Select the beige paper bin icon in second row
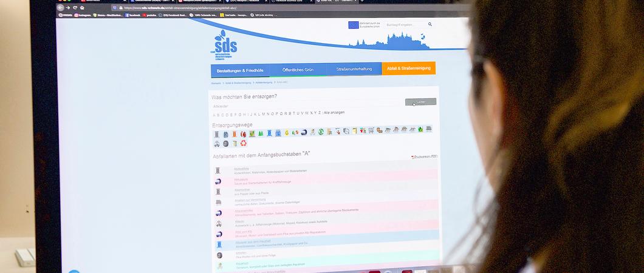The image size is (644, 273). pos(235,143)
